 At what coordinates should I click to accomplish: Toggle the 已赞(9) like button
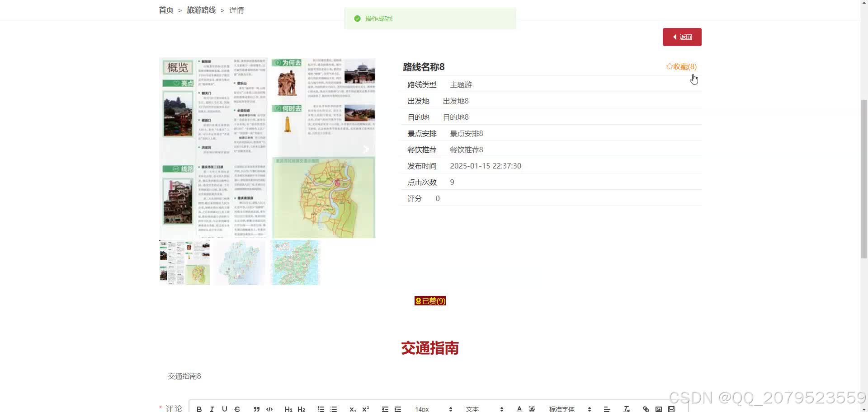(x=430, y=300)
